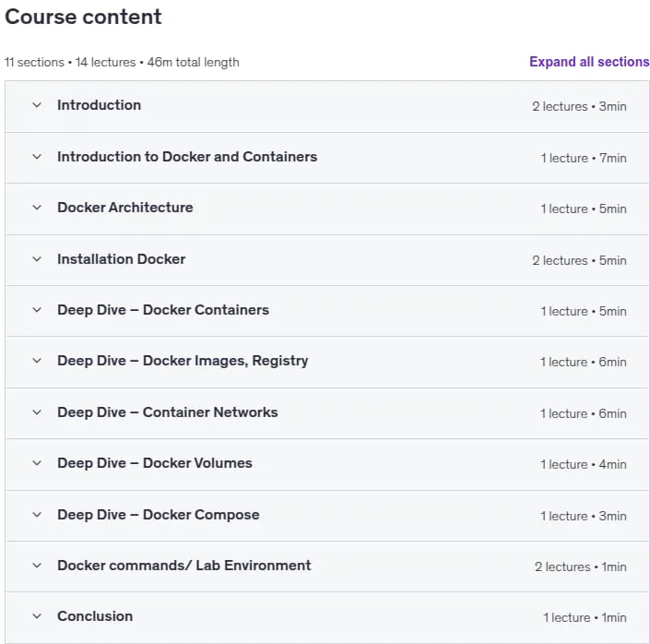Click '2 lectures • 5min' in Installation Docker row

click(x=579, y=260)
